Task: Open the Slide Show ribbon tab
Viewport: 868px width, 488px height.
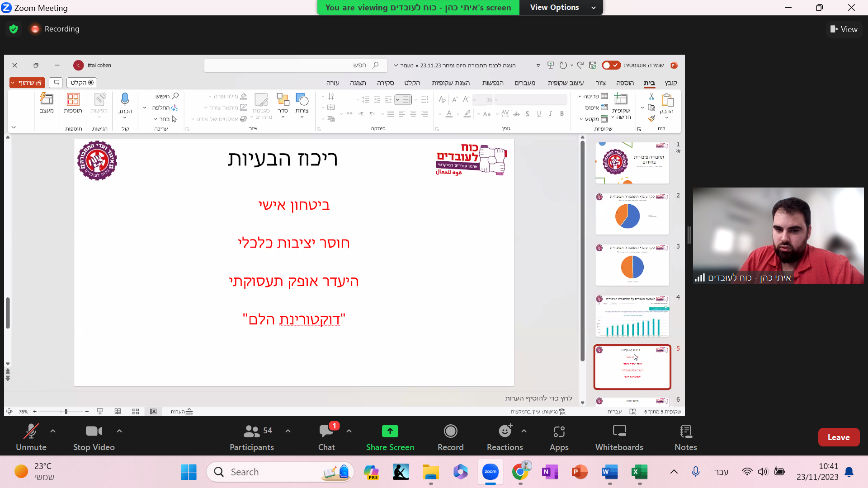Action: [450, 83]
